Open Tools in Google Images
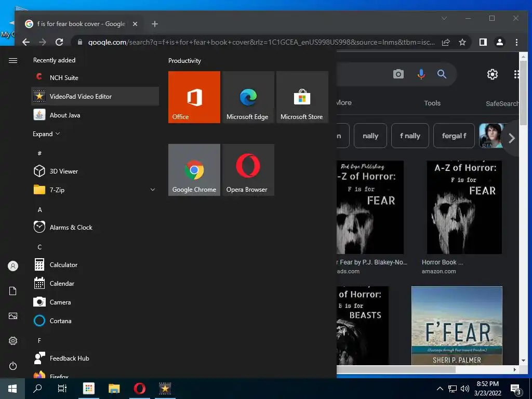This screenshot has width=532, height=399. 432,103
